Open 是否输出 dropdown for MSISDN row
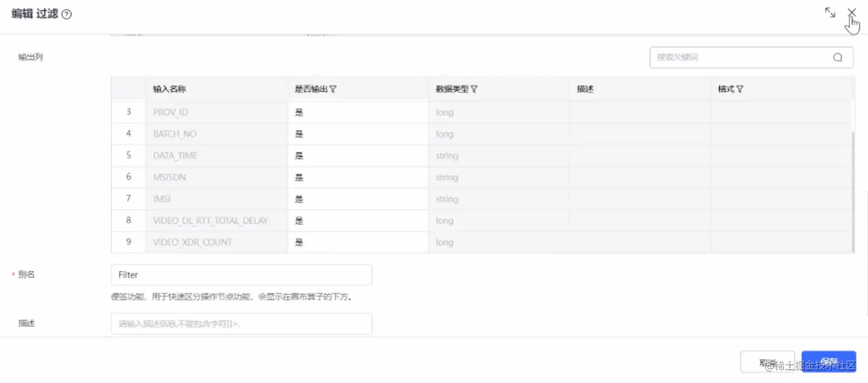868x383 pixels. 358,178
